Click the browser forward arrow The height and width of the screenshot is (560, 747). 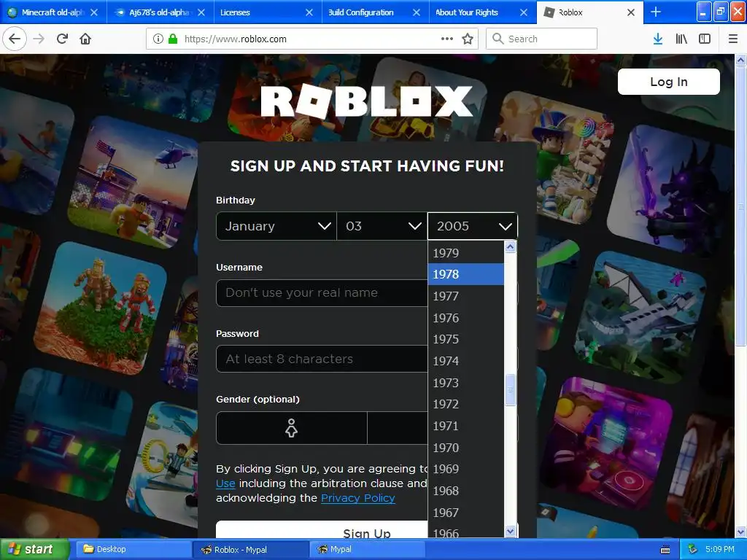39,39
